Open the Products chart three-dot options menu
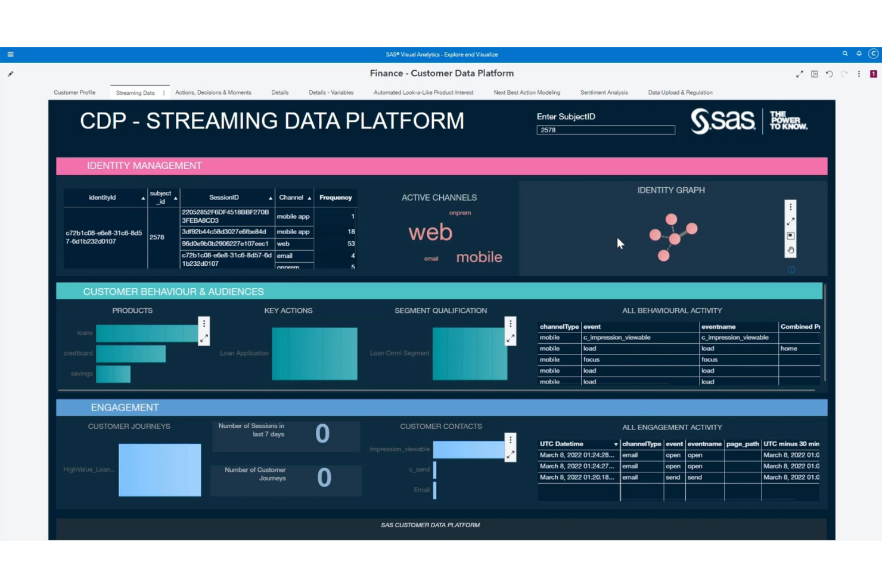 point(204,322)
